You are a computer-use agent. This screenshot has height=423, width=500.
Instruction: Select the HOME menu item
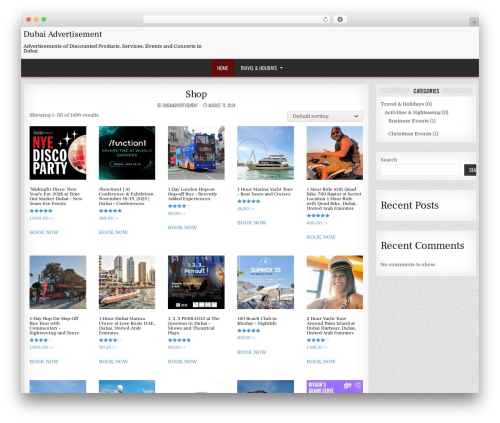point(222,68)
